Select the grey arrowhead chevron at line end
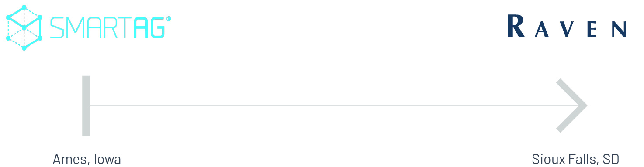 click(x=571, y=106)
